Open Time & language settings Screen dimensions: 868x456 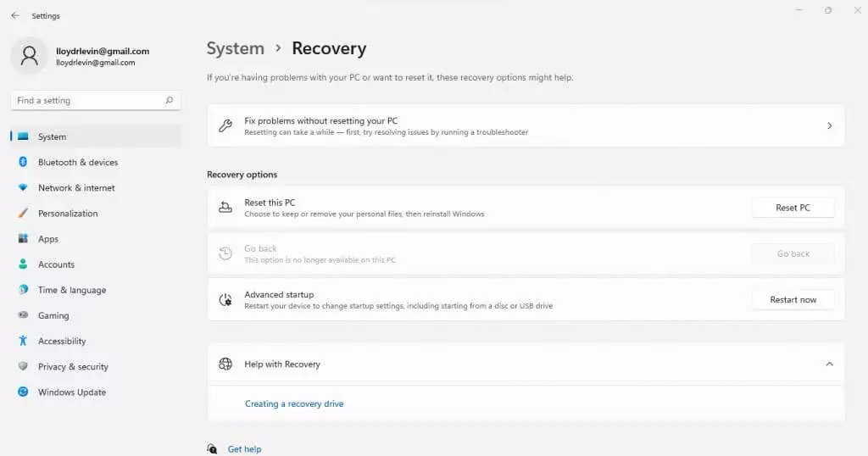click(96, 289)
